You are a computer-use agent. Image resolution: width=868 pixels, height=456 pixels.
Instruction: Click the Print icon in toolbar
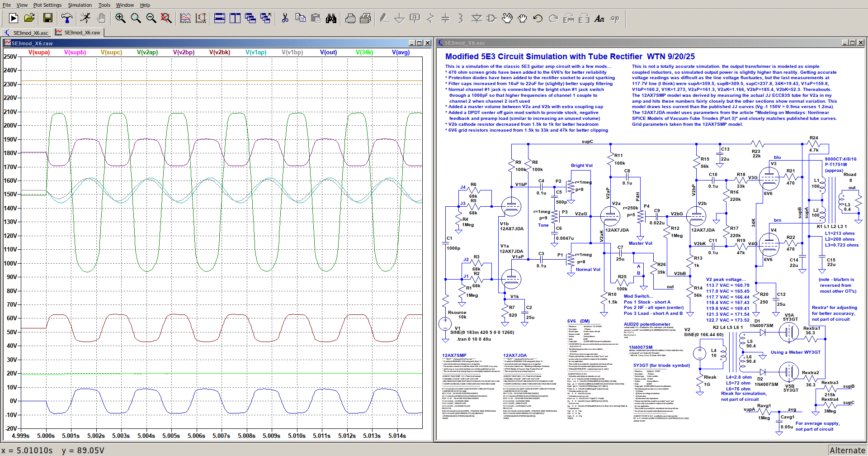tap(350, 18)
